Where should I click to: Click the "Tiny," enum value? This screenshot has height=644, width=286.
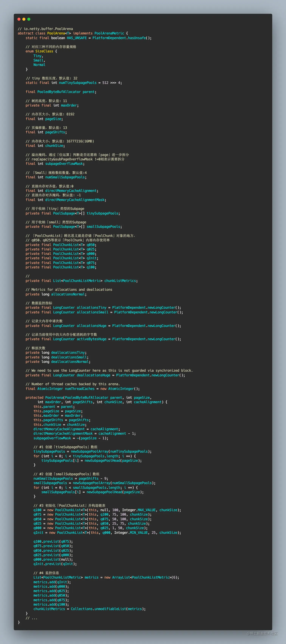[x=38, y=56]
